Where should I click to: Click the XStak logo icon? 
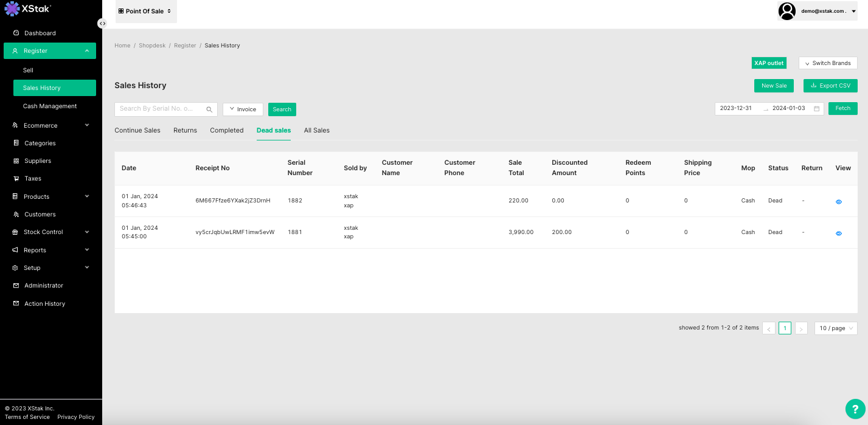point(12,9)
